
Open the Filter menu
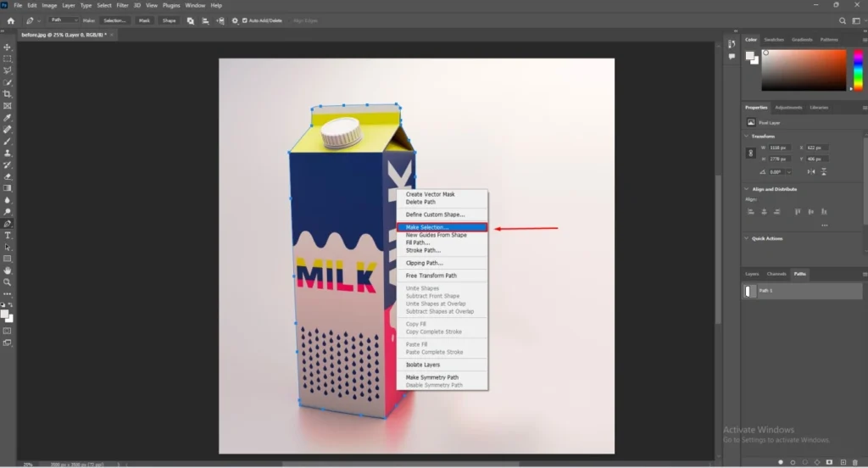click(122, 6)
